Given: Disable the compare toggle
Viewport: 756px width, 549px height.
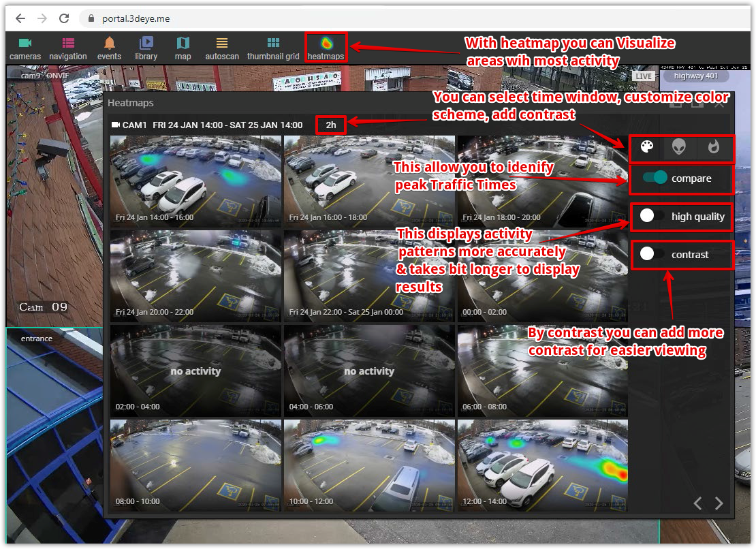Looking at the screenshot, I should tap(655, 178).
